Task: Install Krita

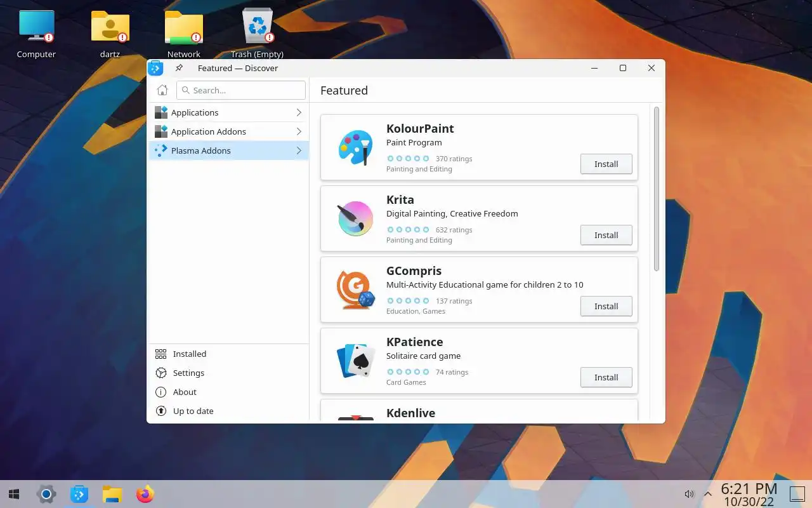Action: point(606,235)
